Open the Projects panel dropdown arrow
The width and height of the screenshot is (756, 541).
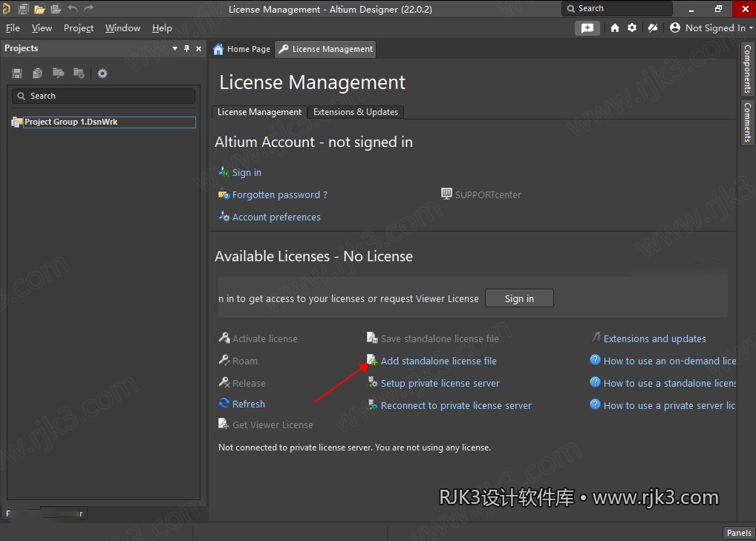(175, 48)
